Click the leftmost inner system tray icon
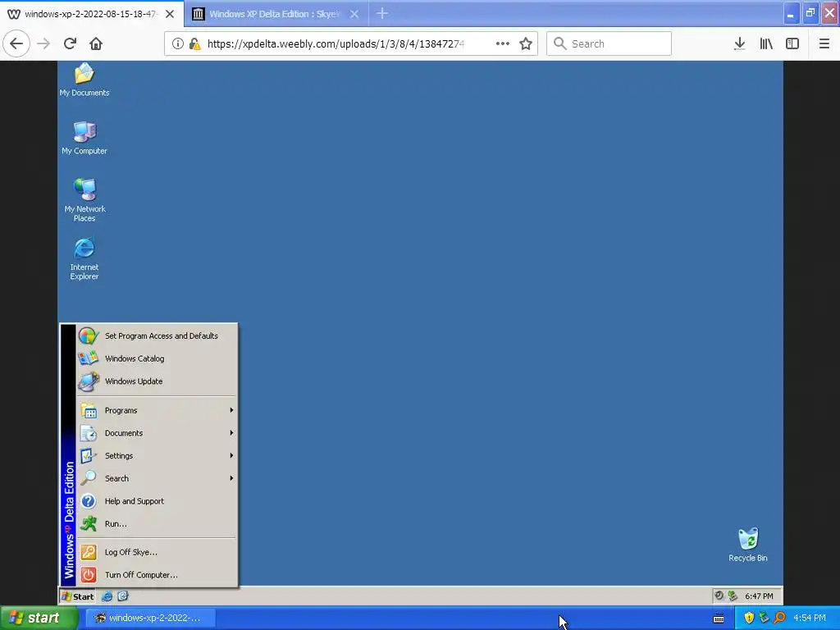The image size is (840, 630). point(719,596)
